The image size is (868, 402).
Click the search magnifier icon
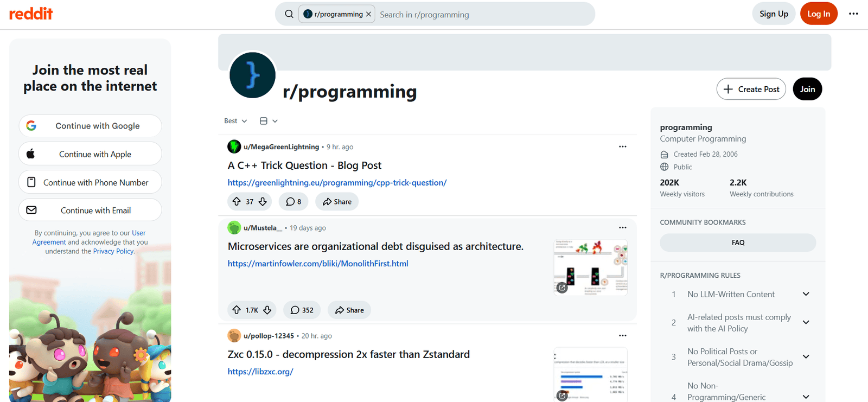pyautogui.click(x=289, y=14)
